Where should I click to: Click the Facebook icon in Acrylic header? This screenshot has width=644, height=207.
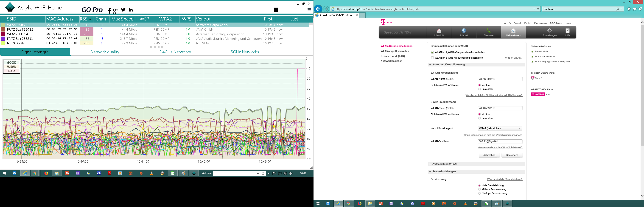point(109,10)
